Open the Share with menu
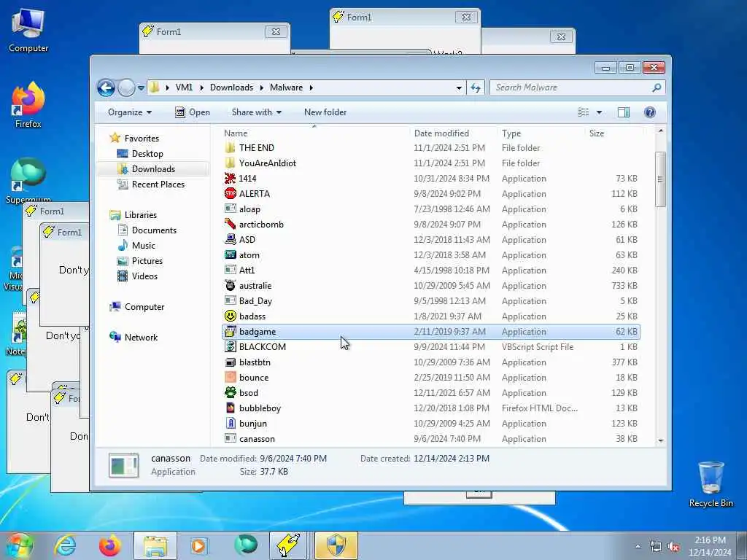747x560 pixels. pos(256,112)
